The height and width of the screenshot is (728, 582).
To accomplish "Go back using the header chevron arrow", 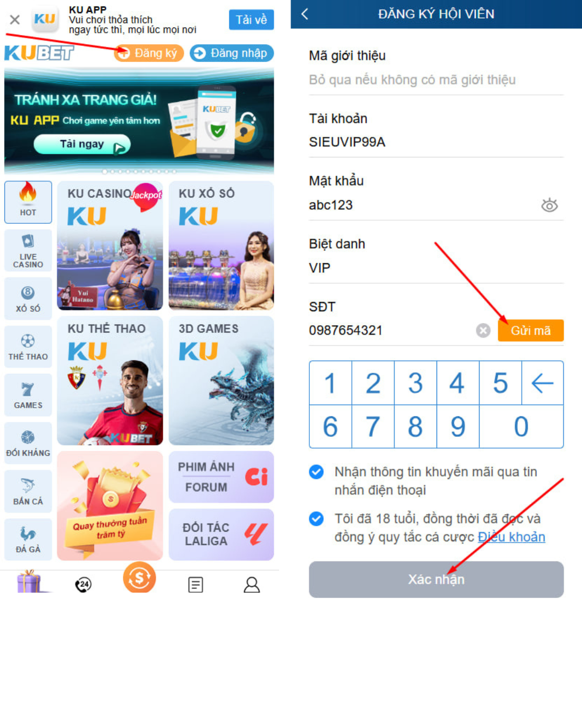I will (x=305, y=14).
